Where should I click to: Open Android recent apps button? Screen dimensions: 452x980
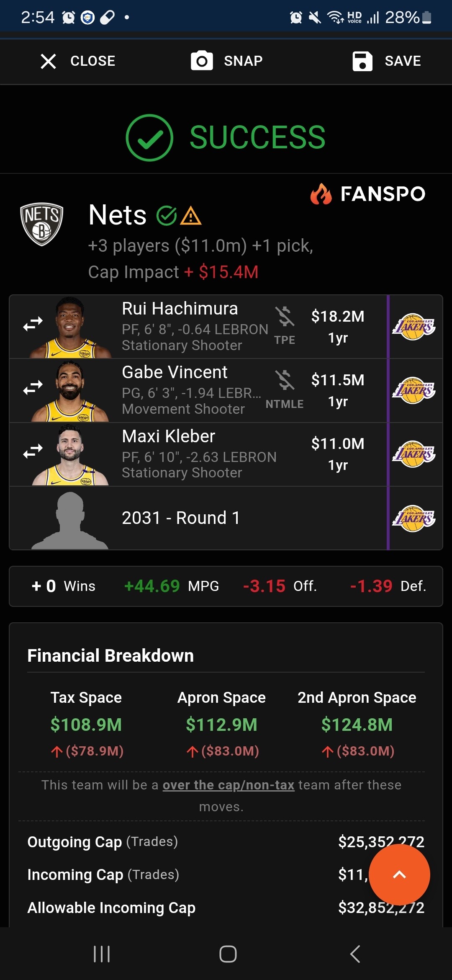[x=102, y=954]
